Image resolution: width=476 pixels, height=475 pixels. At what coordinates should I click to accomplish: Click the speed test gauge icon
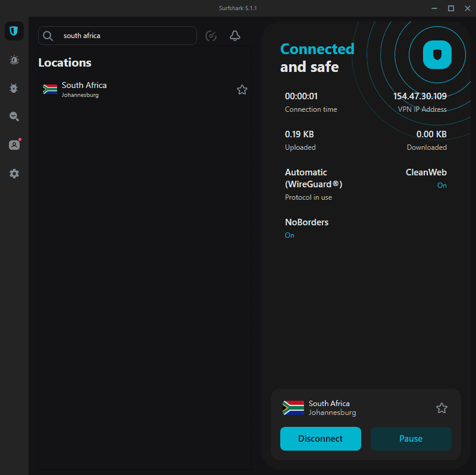[211, 36]
